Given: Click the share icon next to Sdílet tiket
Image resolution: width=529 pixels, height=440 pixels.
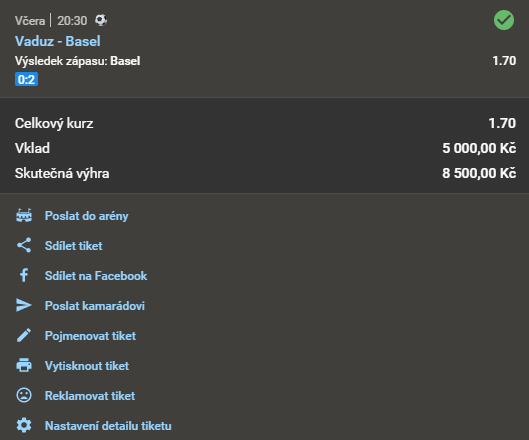Looking at the screenshot, I should 24,245.
